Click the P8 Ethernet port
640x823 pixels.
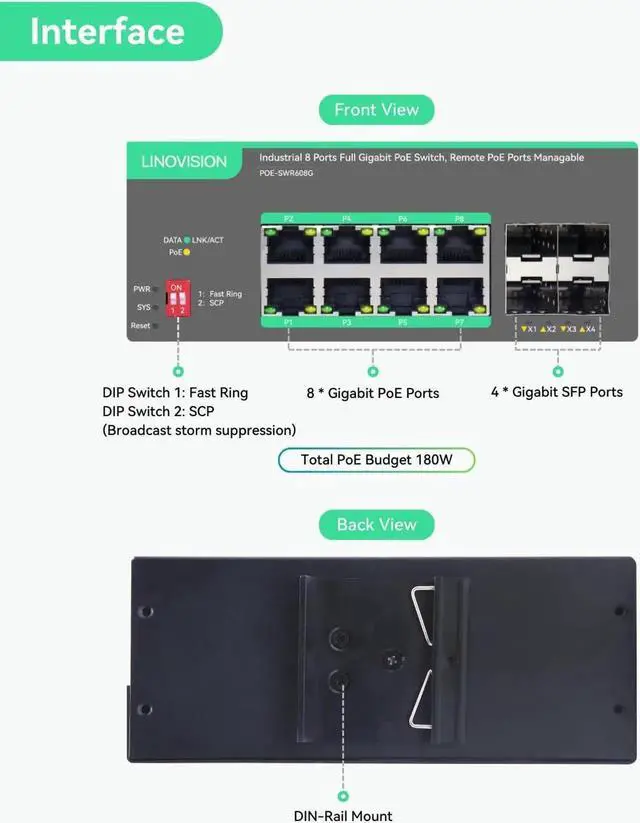pos(460,245)
